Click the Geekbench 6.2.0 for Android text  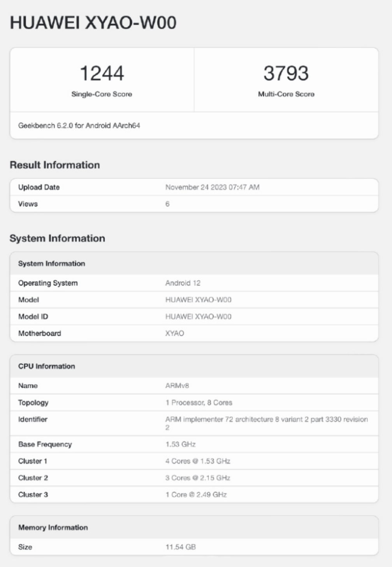(x=79, y=125)
